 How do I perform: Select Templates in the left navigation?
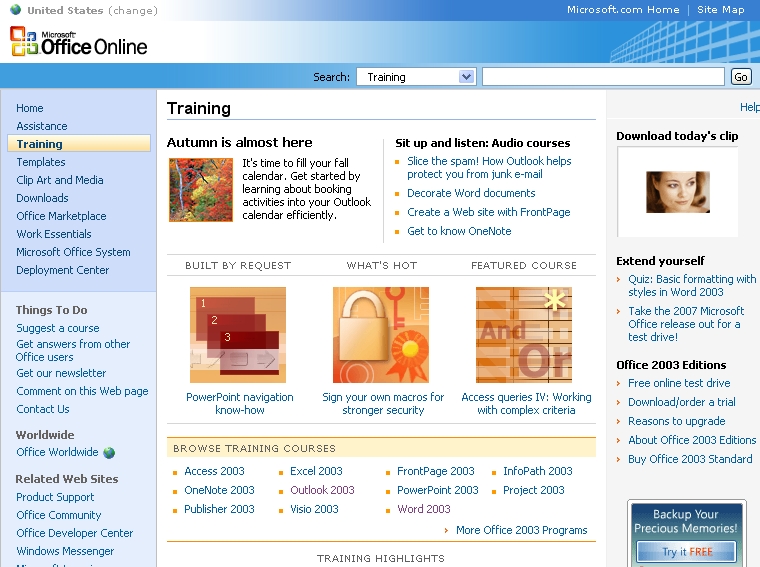pos(41,162)
